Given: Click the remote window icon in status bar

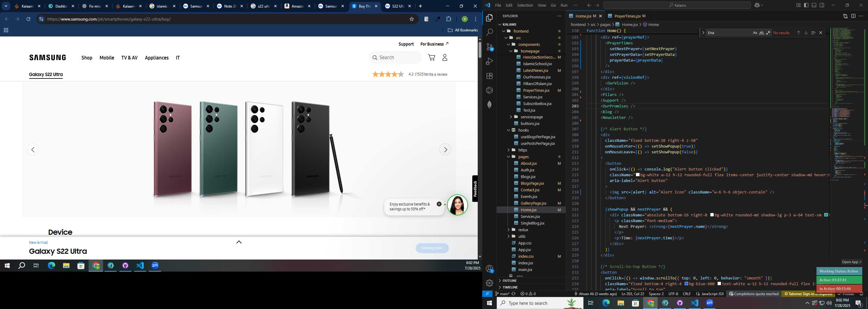Looking at the screenshot, I should 487,294.
